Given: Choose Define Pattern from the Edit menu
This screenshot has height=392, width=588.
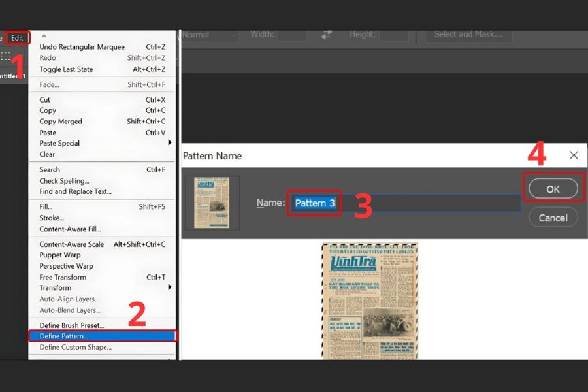Looking at the screenshot, I should pos(64,336).
